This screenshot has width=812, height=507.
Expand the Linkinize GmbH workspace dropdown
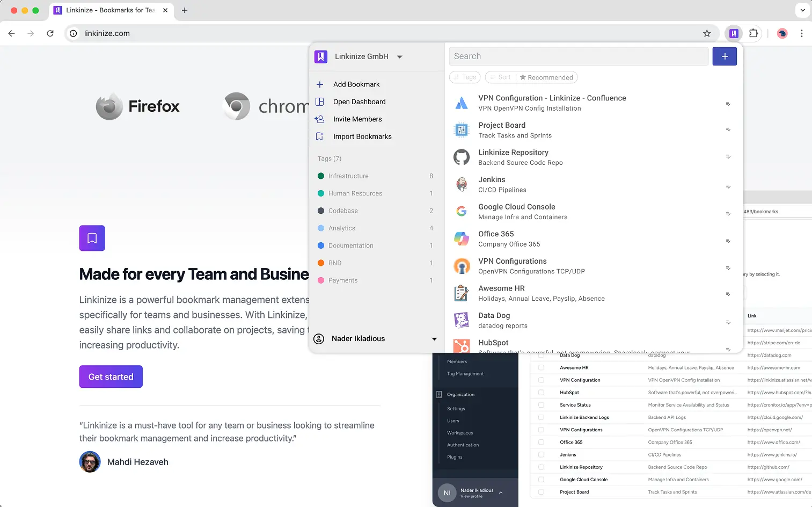click(399, 57)
